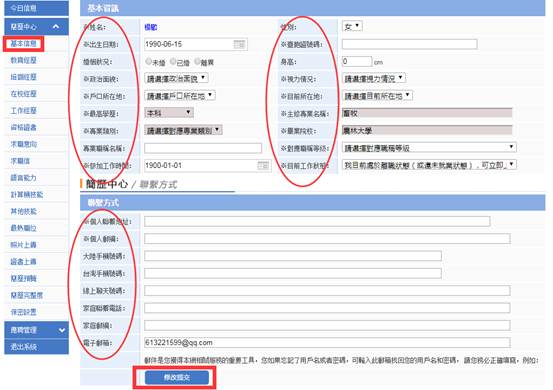Select 已婚 marital status radio

pos(173,62)
